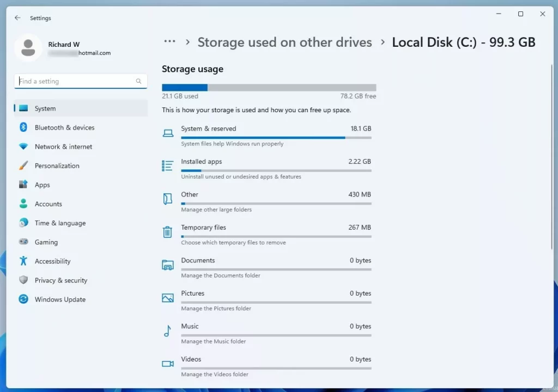Open Other storage category

tap(267, 201)
